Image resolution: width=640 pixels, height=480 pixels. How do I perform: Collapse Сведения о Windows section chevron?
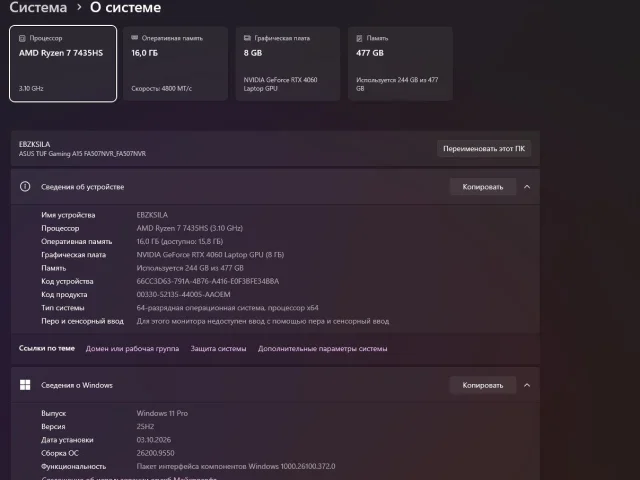[527, 385]
